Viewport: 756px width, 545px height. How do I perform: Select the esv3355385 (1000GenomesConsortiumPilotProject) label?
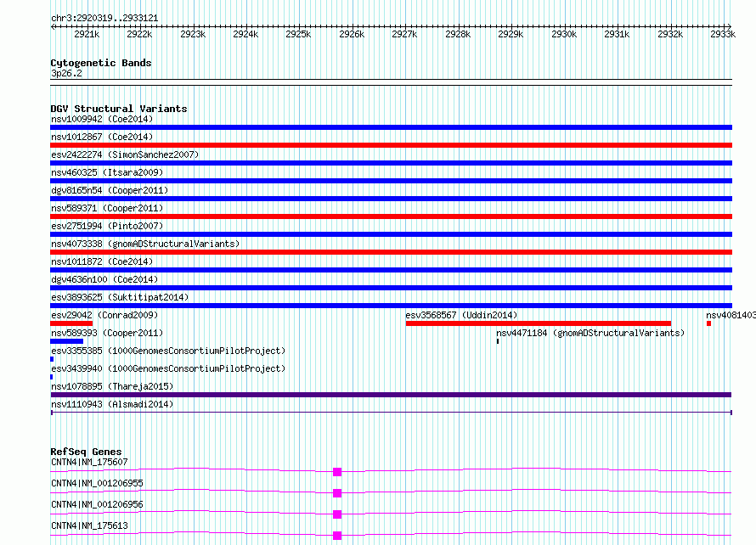pos(168,351)
